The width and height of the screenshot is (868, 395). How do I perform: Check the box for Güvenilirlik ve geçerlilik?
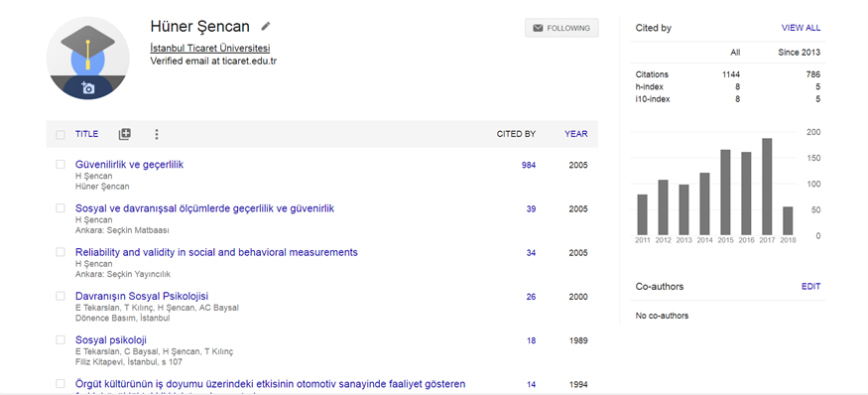(x=61, y=165)
